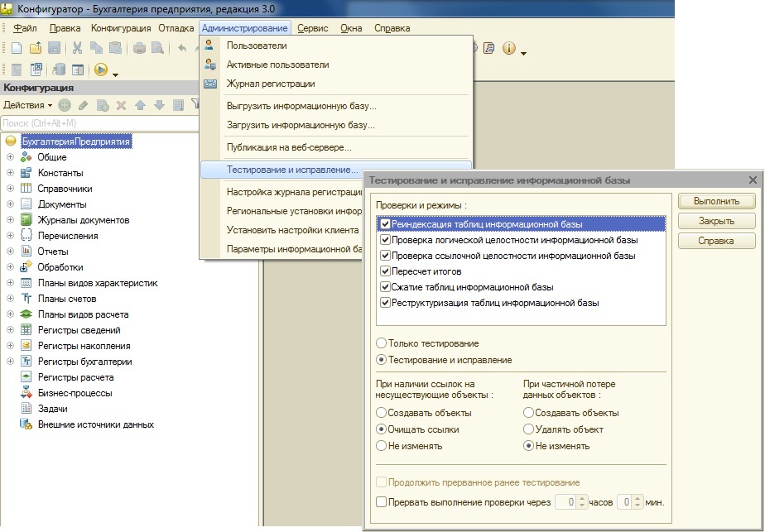Choose Публикация на веб-сервере menu entry

[335, 147]
